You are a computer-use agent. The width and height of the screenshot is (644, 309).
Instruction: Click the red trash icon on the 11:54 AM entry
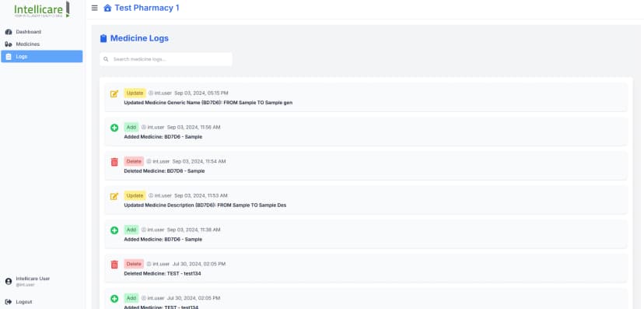coord(114,162)
